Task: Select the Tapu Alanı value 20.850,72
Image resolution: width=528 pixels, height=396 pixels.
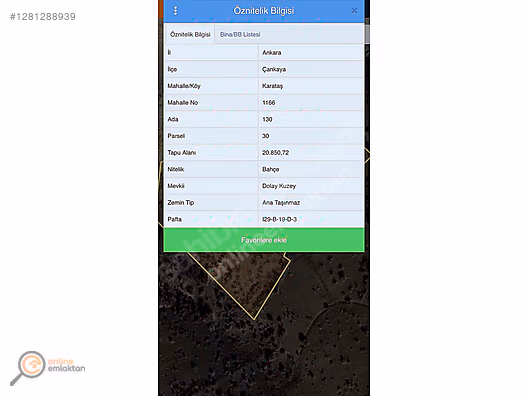Action: click(x=311, y=153)
